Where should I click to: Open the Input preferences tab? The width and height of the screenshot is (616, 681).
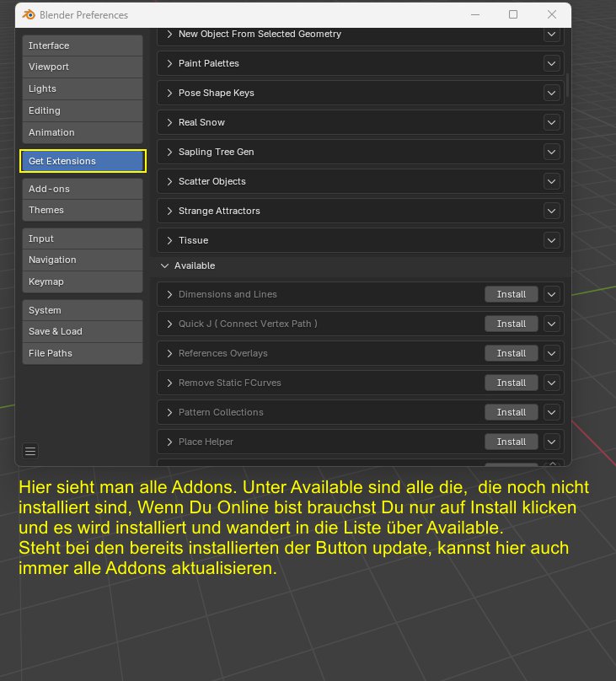83,239
